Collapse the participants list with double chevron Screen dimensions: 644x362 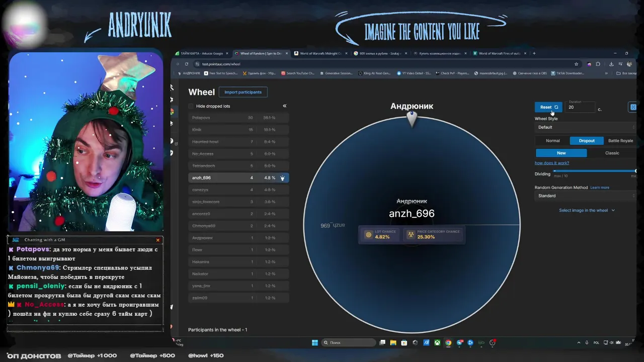tap(284, 106)
